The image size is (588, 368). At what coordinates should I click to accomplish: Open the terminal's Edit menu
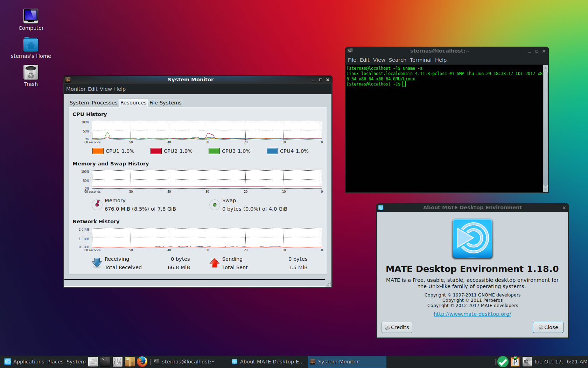coord(365,60)
